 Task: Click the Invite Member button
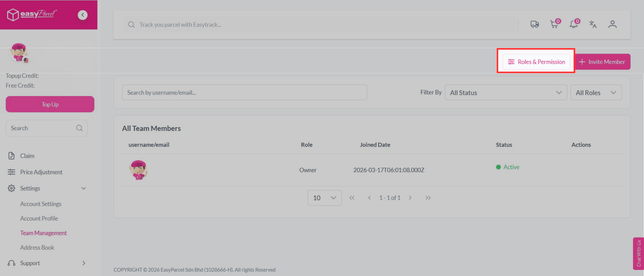coord(602,62)
